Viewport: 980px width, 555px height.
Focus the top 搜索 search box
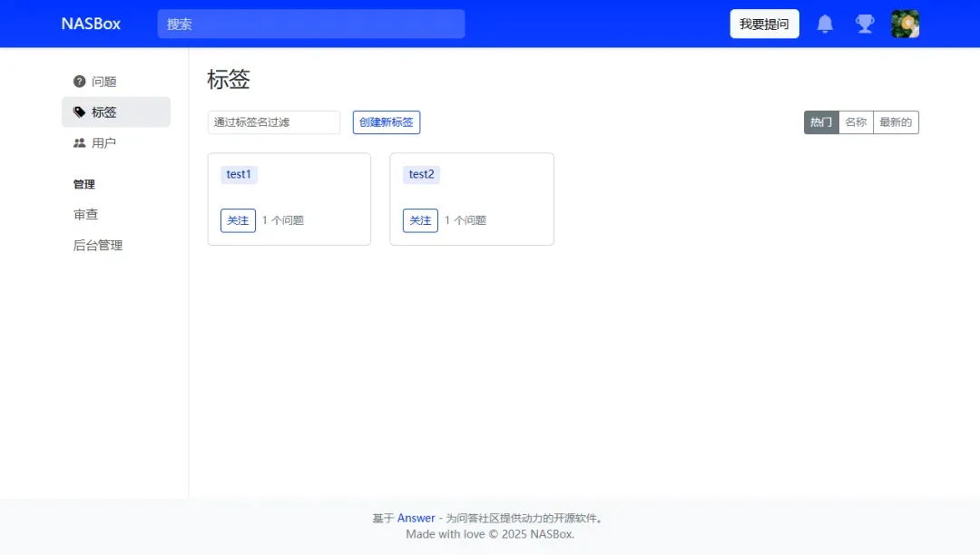310,24
